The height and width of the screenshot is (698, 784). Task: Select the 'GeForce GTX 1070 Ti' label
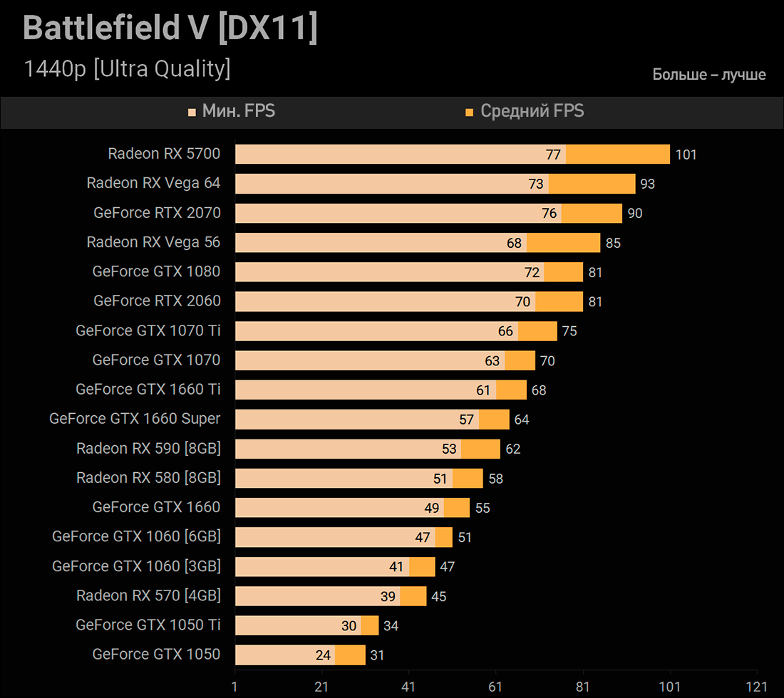pyautogui.click(x=148, y=330)
